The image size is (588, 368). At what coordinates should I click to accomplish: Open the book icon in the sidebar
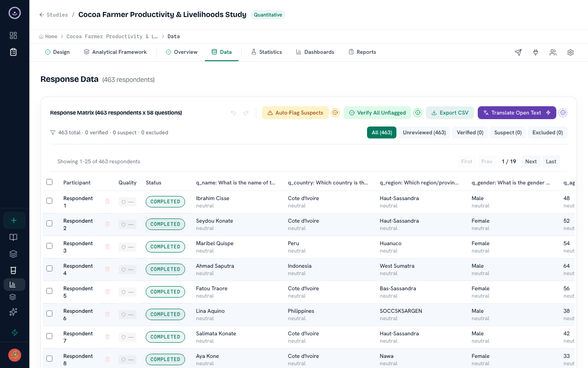click(x=13, y=237)
